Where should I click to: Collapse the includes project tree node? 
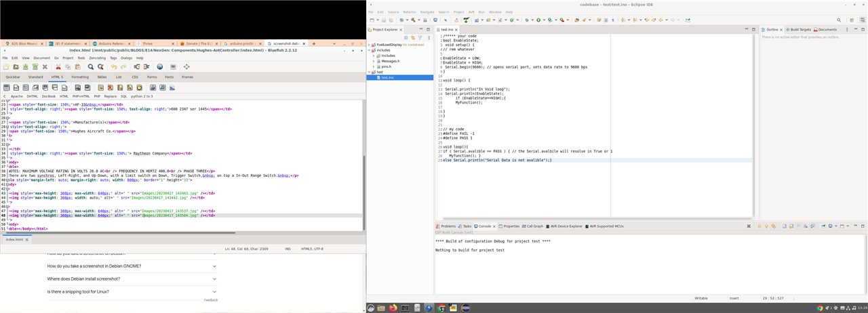pos(370,50)
